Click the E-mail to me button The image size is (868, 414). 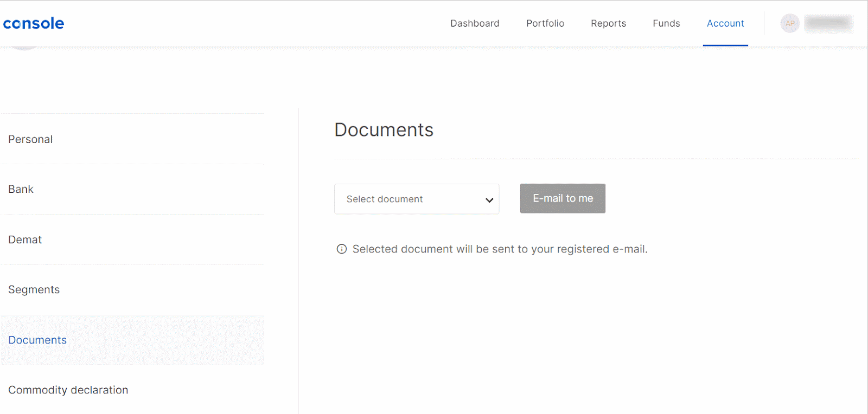pyautogui.click(x=563, y=198)
